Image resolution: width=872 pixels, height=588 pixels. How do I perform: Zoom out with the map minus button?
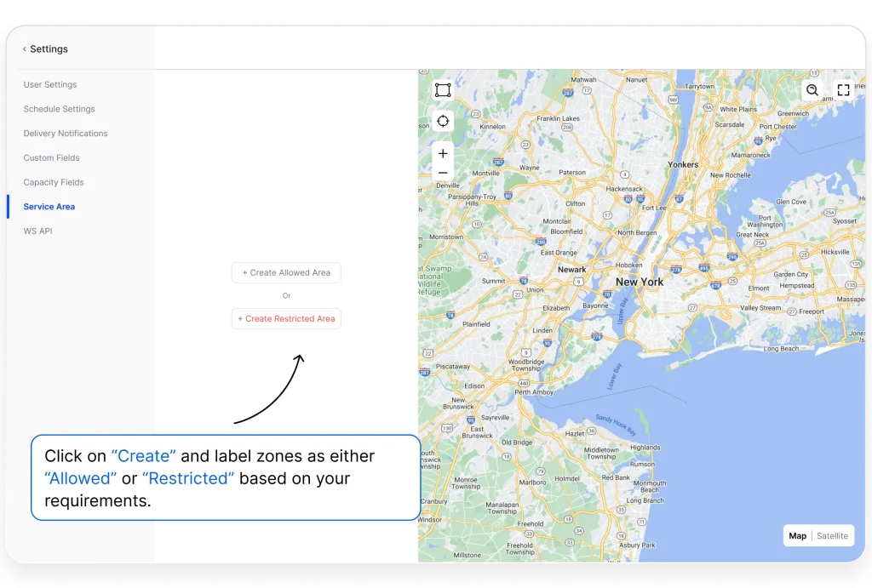pyautogui.click(x=443, y=173)
